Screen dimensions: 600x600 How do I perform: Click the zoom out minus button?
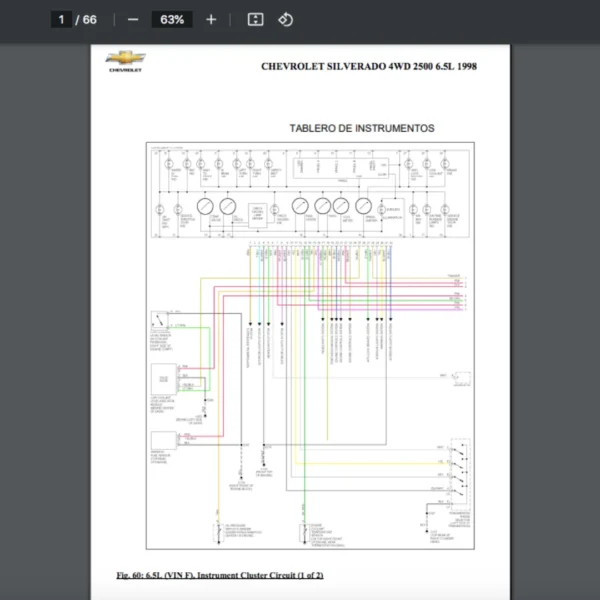[x=133, y=19]
